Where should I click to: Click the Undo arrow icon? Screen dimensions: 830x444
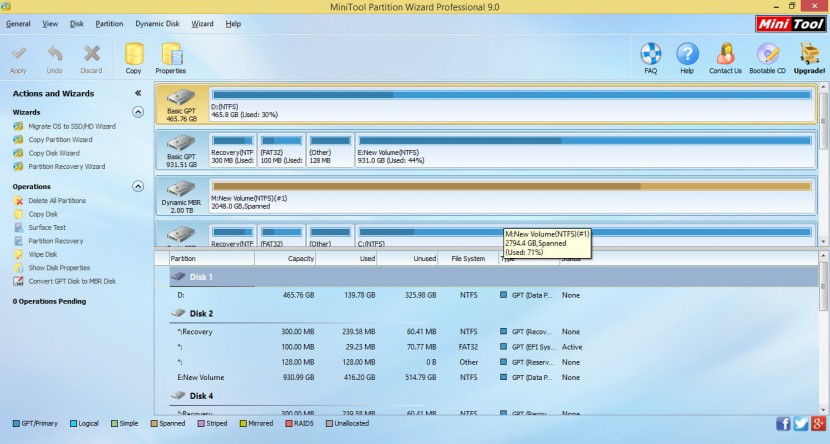coord(55,53)
